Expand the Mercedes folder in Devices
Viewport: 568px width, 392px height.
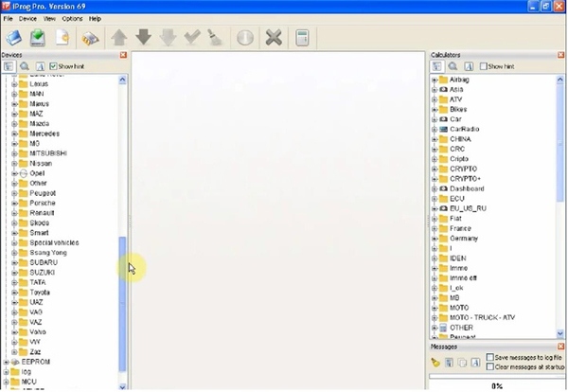pyautogui.click(x=14, y=134)
